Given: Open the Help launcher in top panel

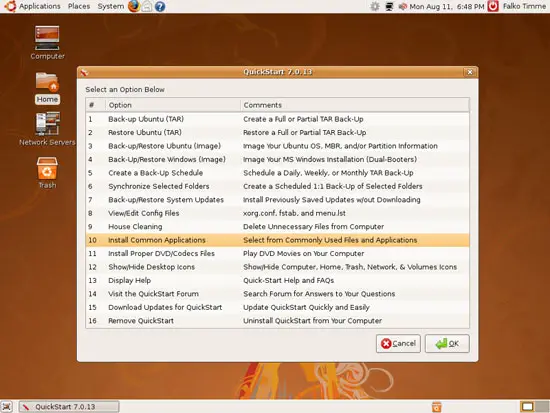Looking at the screenshot, I should pos(160,6).
